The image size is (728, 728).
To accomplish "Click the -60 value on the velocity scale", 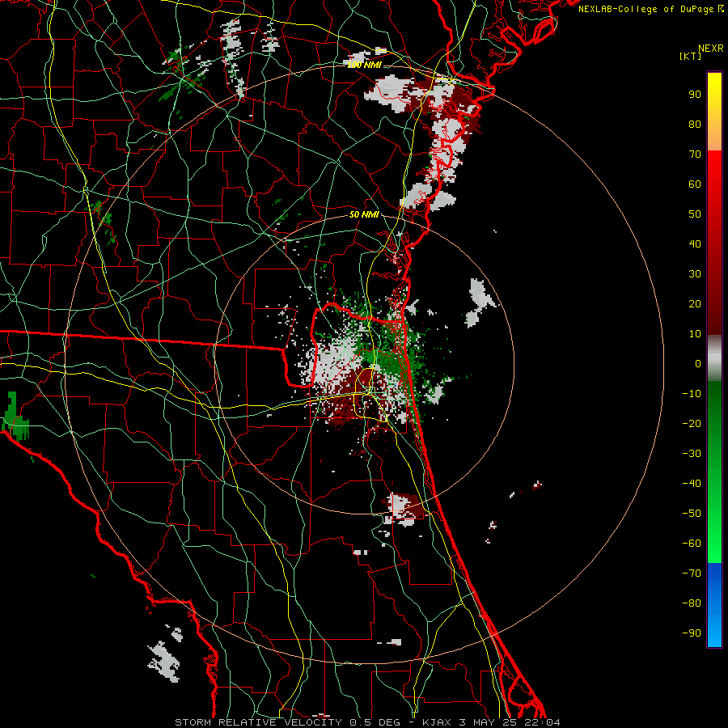I will tap(692, 544).
